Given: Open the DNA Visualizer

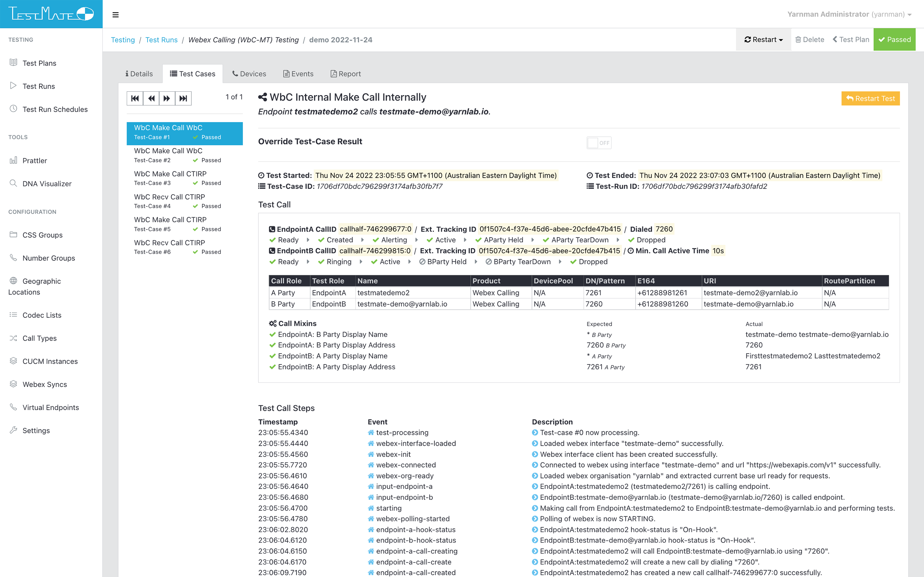Looking at the screenshot, I should coord(46,184).
